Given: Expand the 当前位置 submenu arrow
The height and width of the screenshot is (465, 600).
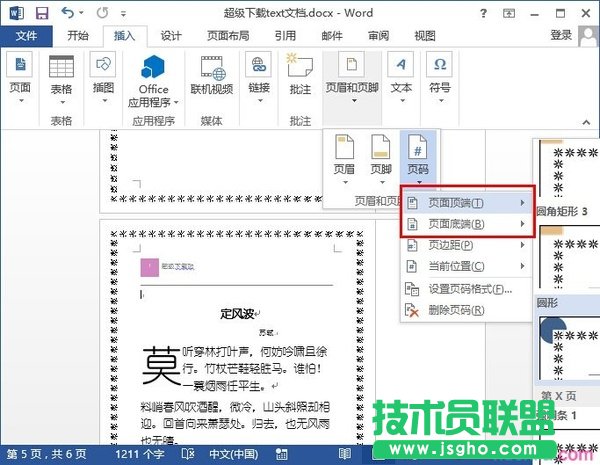Looking at the screenshot, I should tap(522, 266).
